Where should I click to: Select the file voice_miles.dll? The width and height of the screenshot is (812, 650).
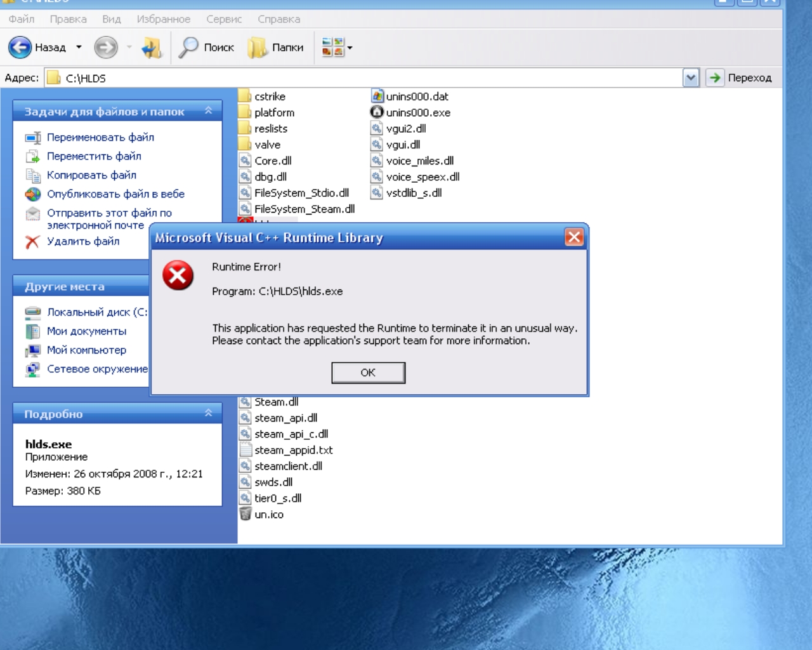click(x=412, y=161)
